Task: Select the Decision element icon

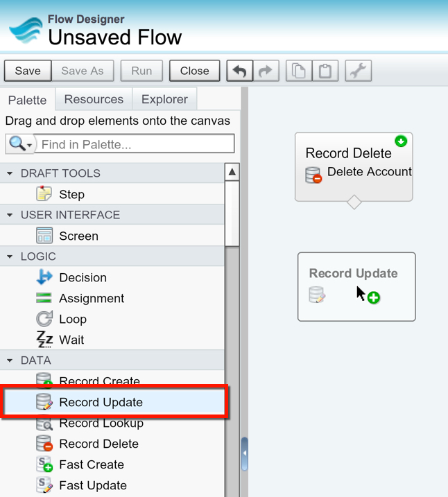Action: pyautogui.click(x=44, y=277)
